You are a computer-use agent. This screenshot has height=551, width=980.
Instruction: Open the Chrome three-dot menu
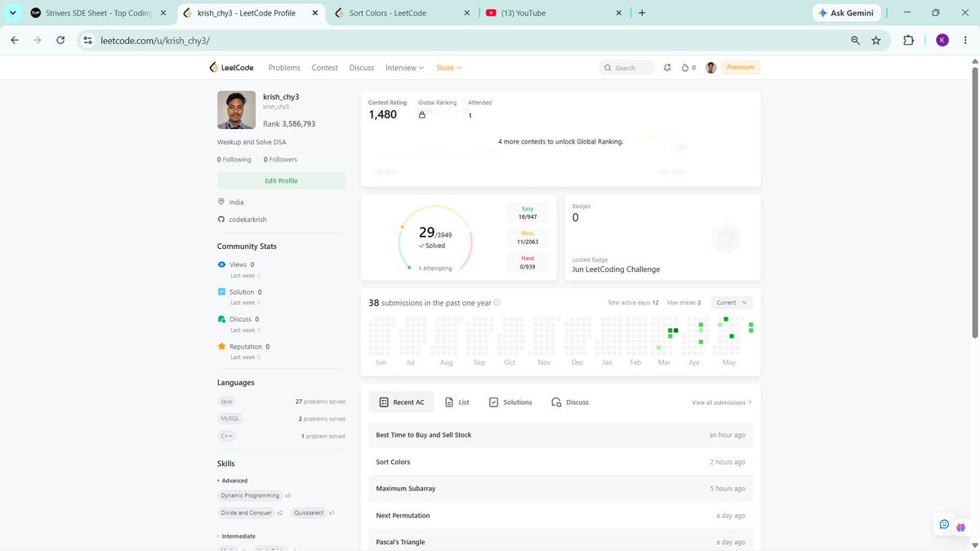tap(967, 40)
